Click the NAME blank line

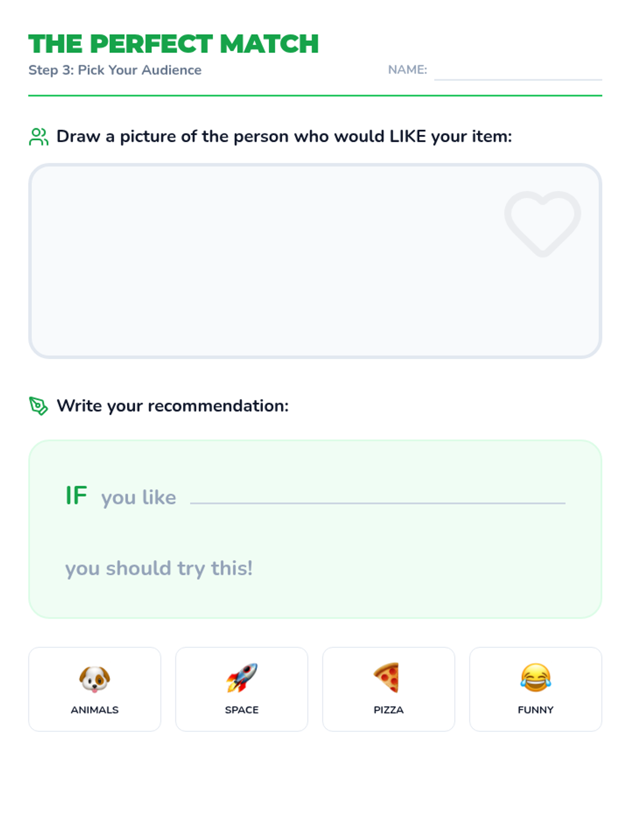(x=518, y=73)
